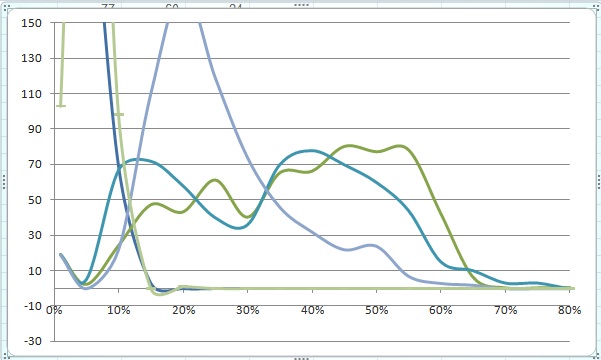Image resolution: width=601 pixels, height=360 pixels.
Task: Click the horizontal axis label 70%
Action: [x=506, y=310]
